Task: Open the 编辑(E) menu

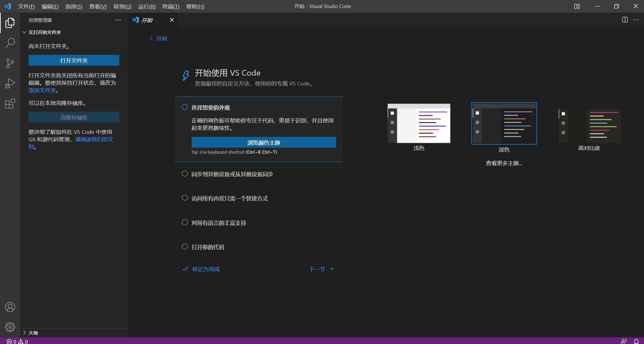Action: [x=50, y=6]
